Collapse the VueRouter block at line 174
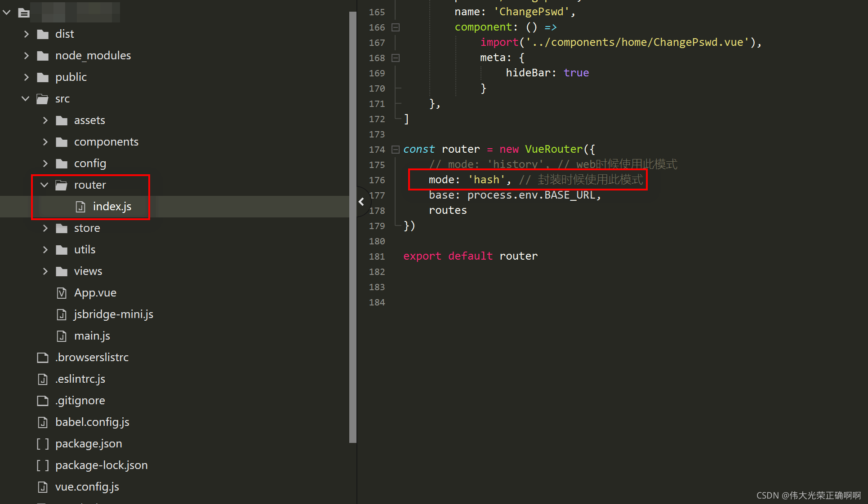 point(395,149)
